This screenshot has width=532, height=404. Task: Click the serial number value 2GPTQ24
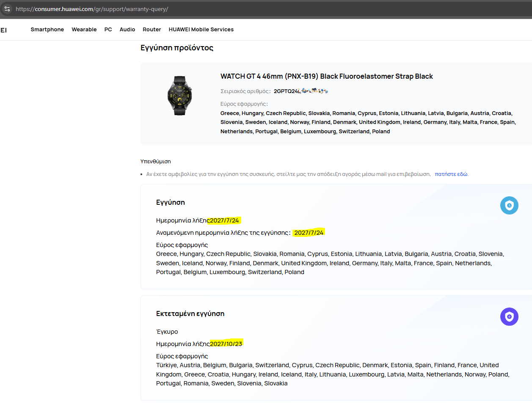pyautogui.click(x=301, y=91)
